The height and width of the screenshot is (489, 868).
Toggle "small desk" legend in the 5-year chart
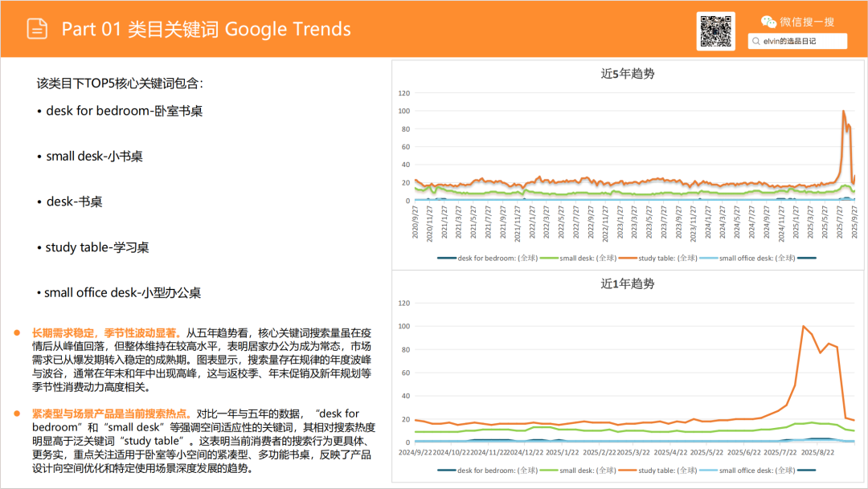[575, 258]
